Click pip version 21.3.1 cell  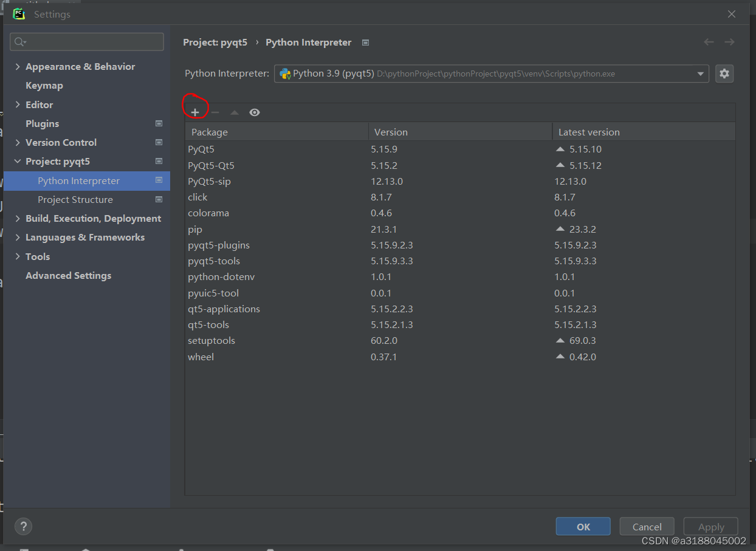[383, 229]
